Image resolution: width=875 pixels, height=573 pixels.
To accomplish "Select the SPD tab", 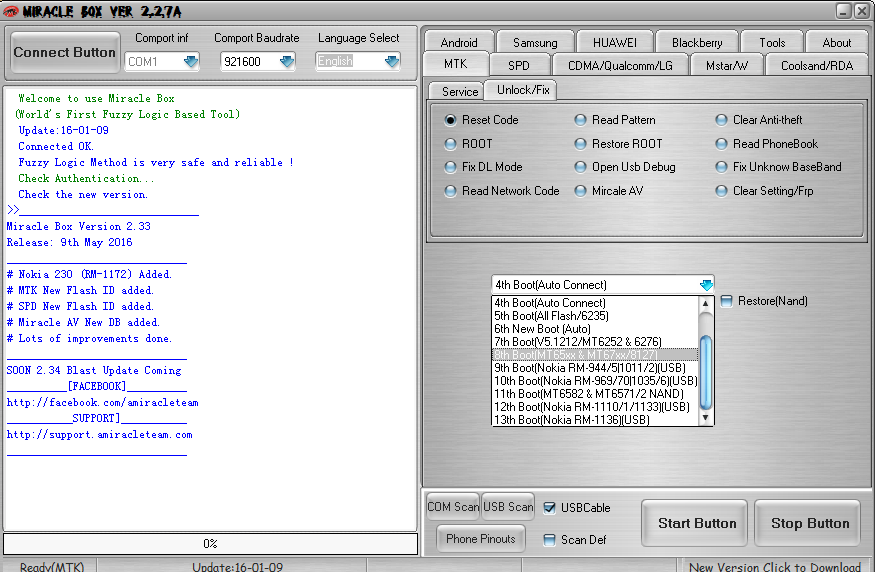I will [x=518, y=65].
